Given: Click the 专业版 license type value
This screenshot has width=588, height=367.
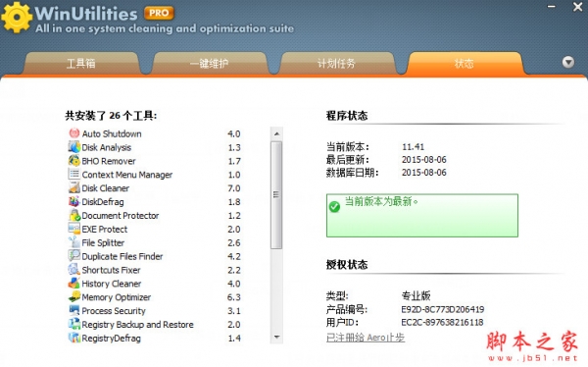Looking at the screenshot, I should pos(416,295).
